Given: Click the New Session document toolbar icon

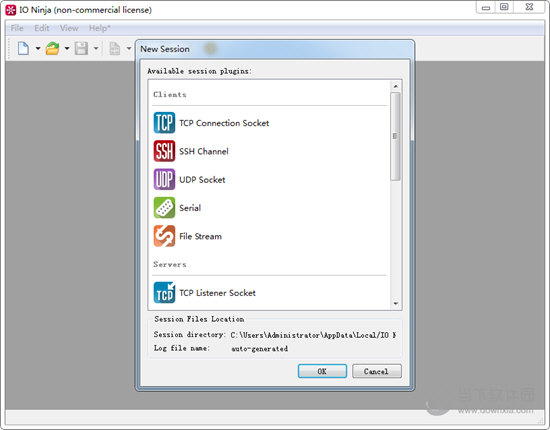Looking at the screenshot, I should click(23, 48).
